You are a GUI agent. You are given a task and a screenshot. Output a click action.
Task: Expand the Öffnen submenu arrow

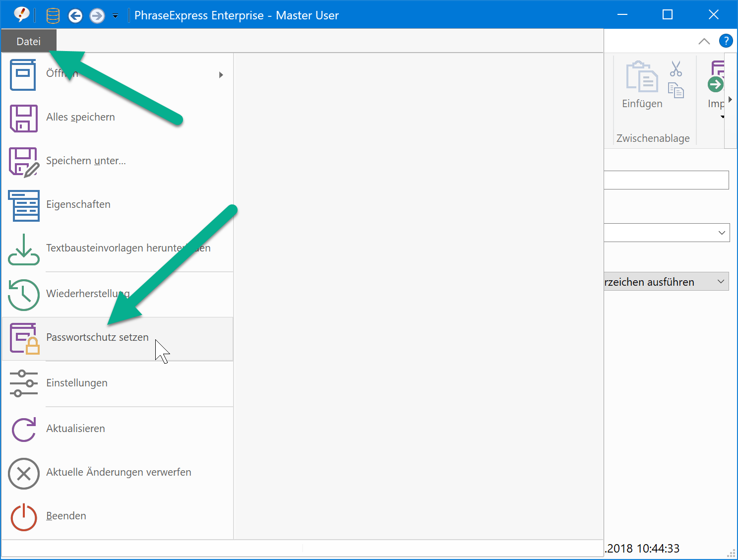221,75
